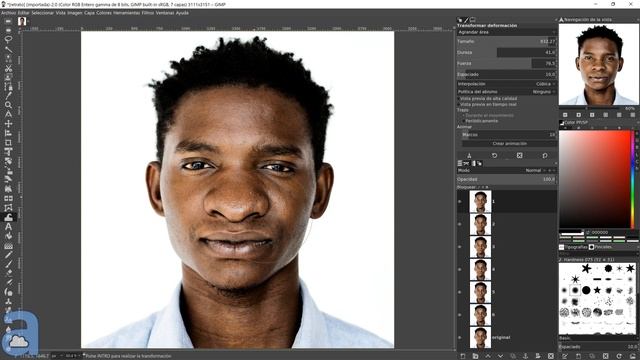Select the Rectangle Select tool

click(8, 21)
